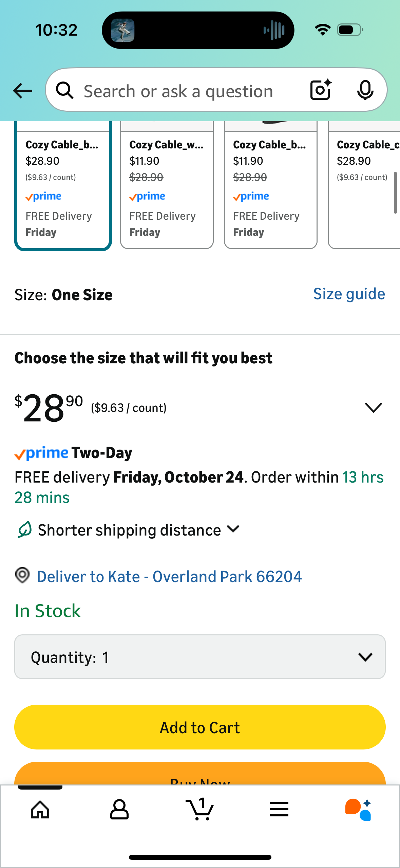Tap the back arrow icon
This screenshot has width=400, height=868.
pos(22,91)
